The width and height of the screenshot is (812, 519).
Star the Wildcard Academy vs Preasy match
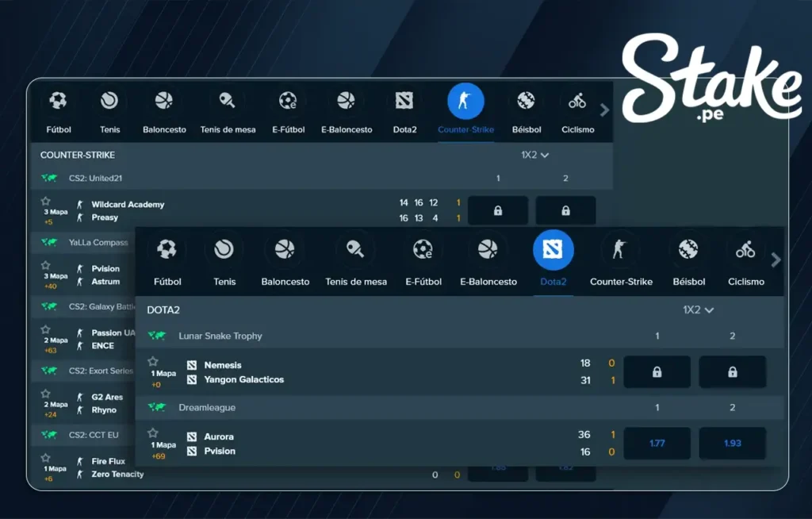(x=46, y=202)
